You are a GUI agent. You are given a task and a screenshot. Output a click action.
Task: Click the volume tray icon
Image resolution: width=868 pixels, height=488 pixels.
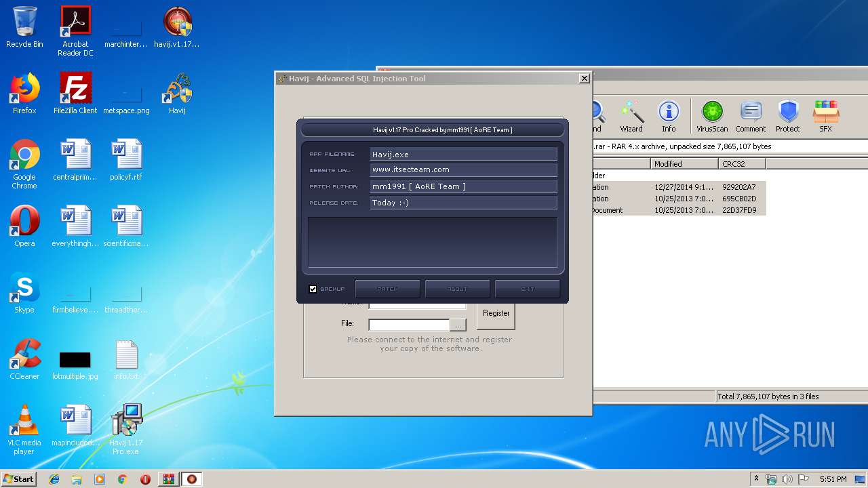[x=787, y=479]
